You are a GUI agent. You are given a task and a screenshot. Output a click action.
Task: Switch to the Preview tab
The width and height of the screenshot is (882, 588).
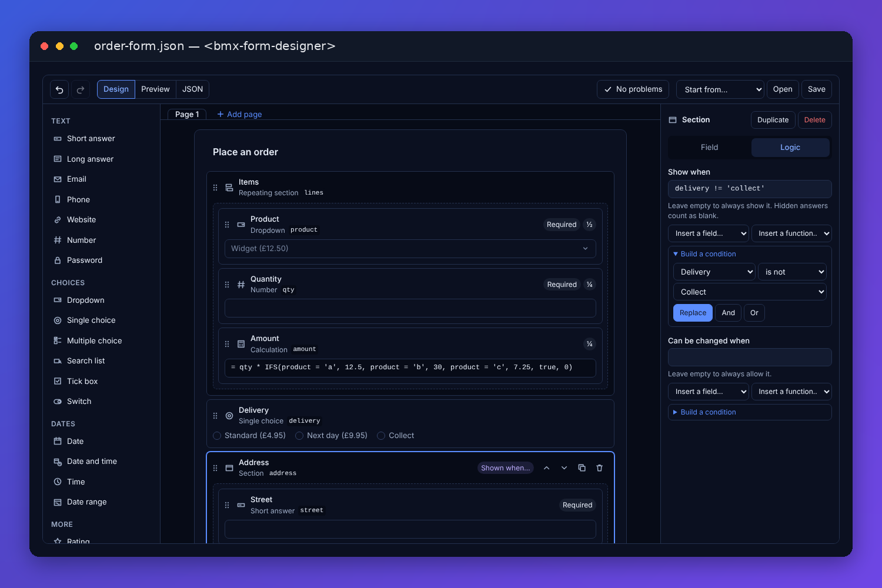click(x=155, y=89)
